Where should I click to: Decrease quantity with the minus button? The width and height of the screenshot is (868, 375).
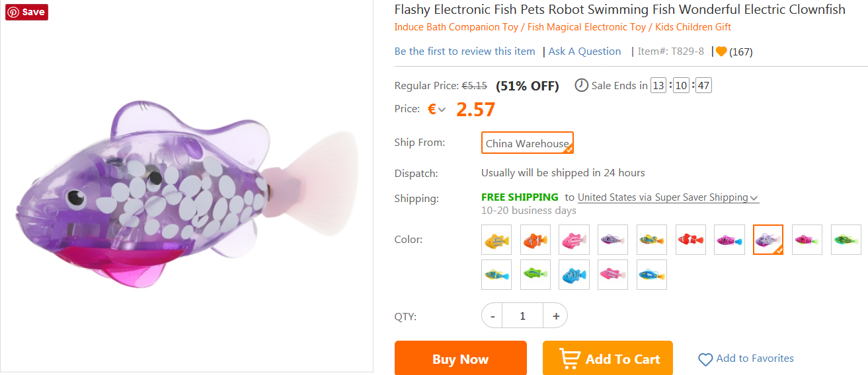[x=493, y=316]
